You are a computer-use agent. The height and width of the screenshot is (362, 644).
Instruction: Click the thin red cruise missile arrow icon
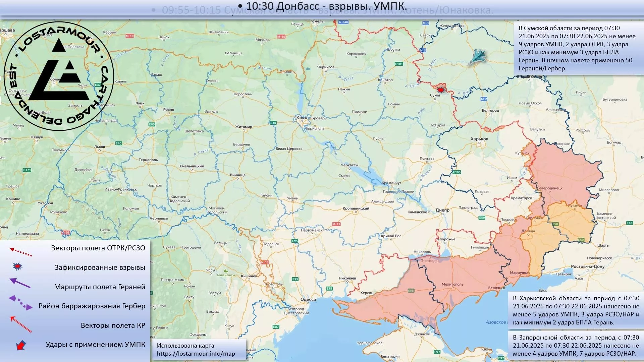point(21,324)
